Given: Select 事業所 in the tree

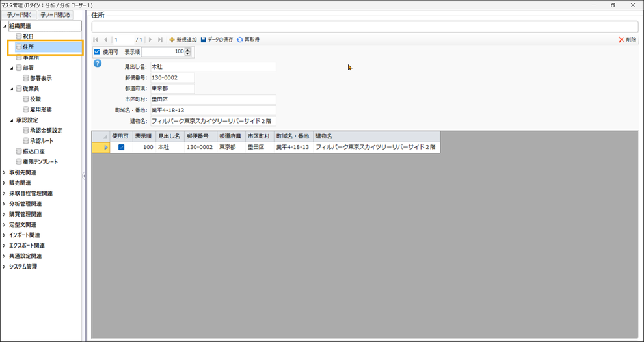Looking at the screenshot, I should coord(31,57).
